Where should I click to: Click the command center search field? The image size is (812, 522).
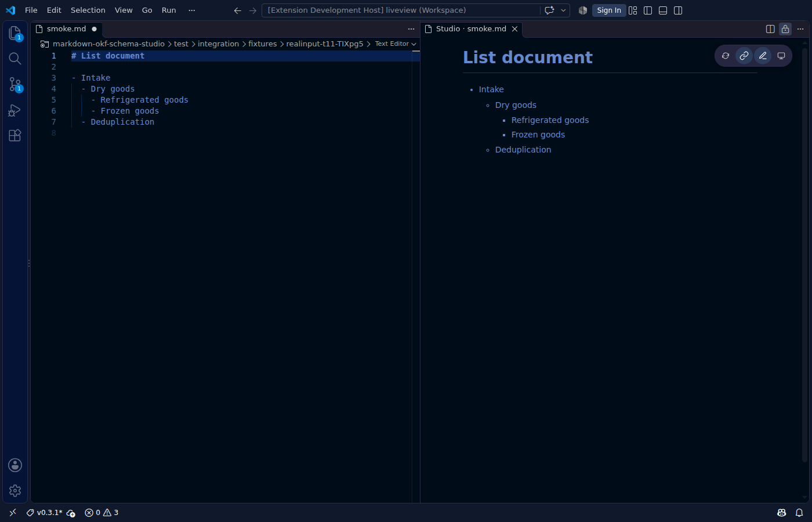(x=401, y=10)
